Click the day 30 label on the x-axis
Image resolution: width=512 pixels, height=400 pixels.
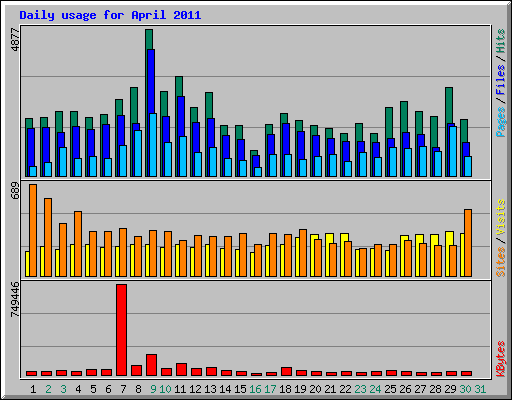465,389
